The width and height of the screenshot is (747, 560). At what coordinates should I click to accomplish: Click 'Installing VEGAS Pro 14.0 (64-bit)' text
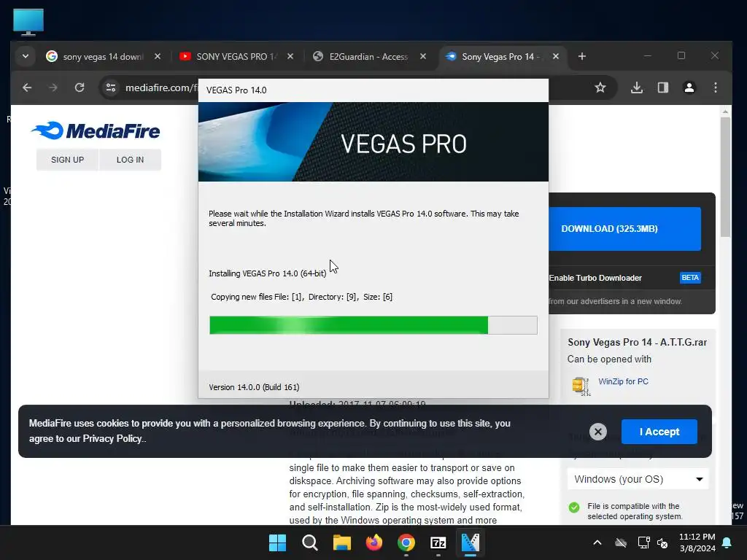(268, 273)
